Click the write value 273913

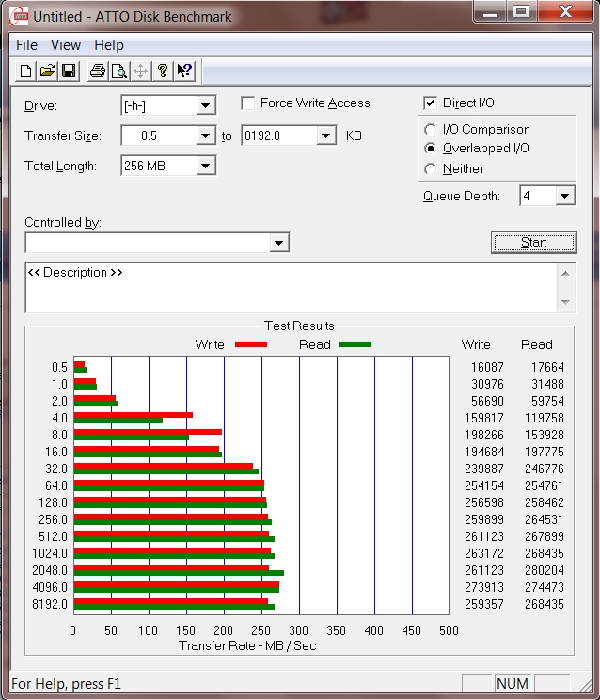tap(484, 587)
